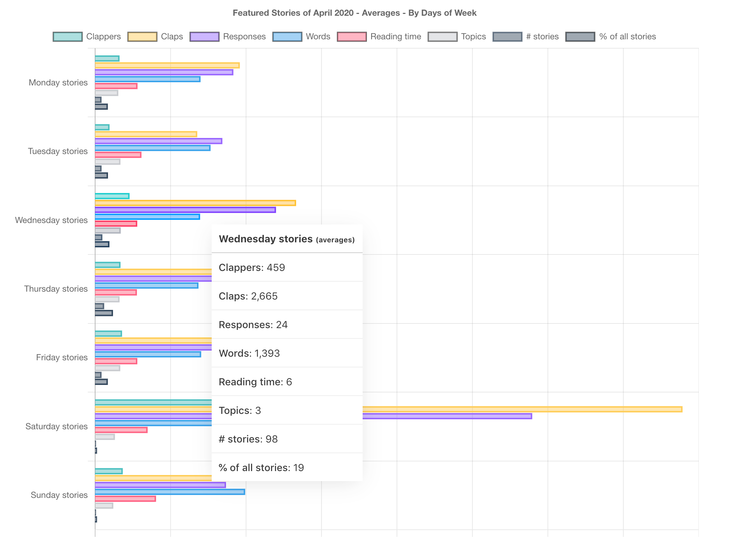Click the Sunday stories Reading time bar
The image size is (756, 544).
pos(125,499)
